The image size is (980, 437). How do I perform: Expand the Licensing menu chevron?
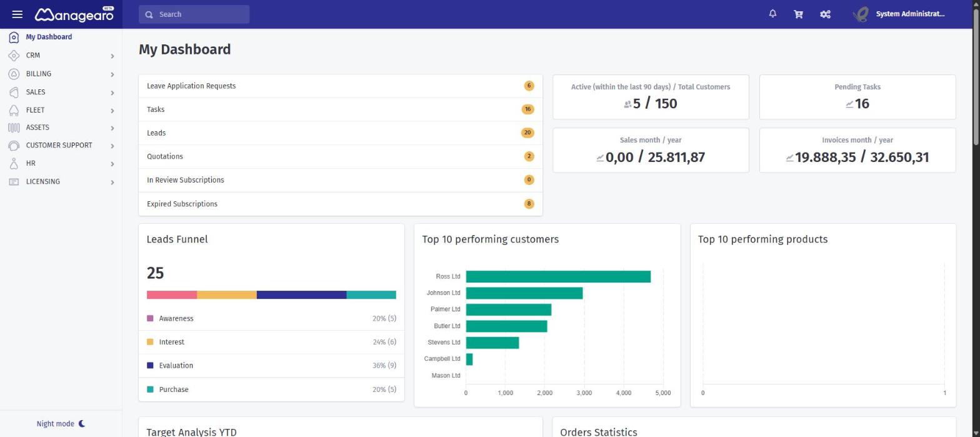pos(112,183)
